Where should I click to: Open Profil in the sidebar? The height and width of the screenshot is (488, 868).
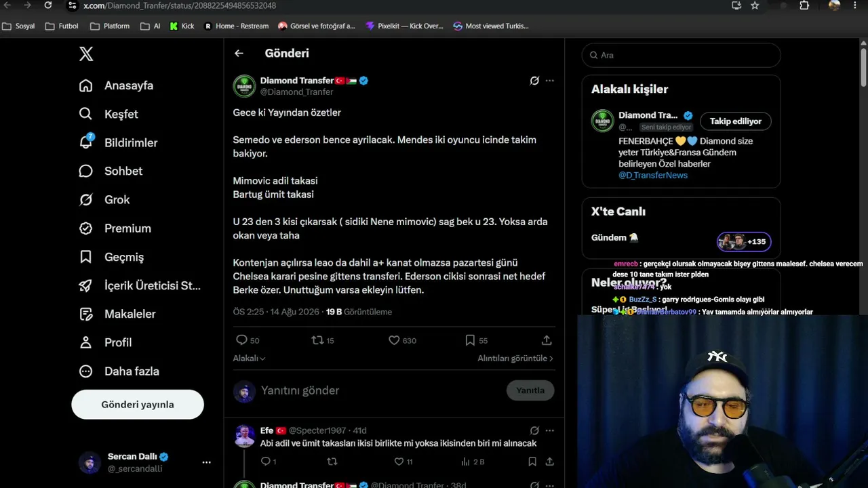pos(105,342)
